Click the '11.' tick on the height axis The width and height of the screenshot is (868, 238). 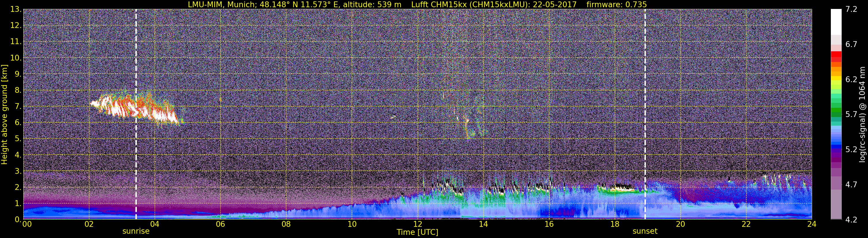pos(16,41)
